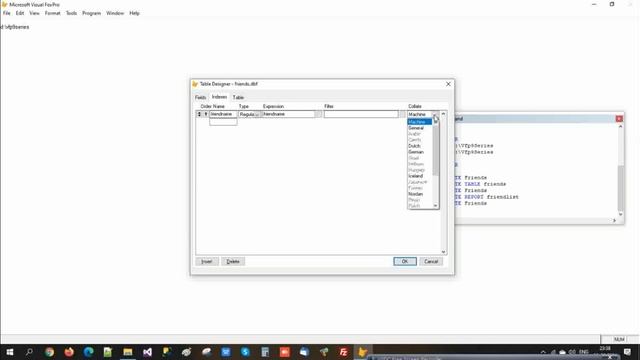Click the empty Filter input field
640x360 pixels.
361,114
